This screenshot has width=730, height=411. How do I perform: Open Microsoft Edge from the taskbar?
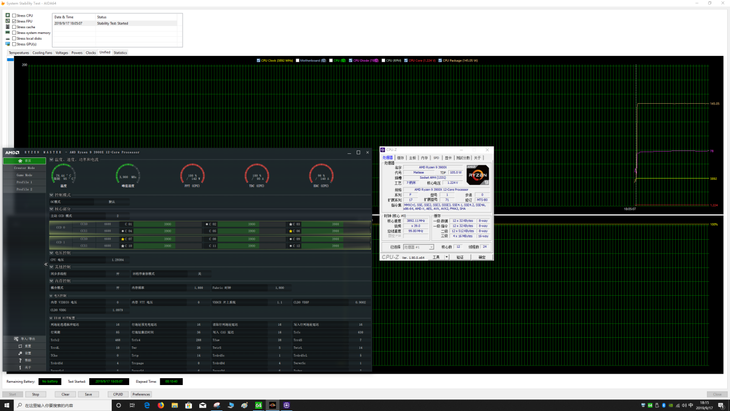pos(147,405)
